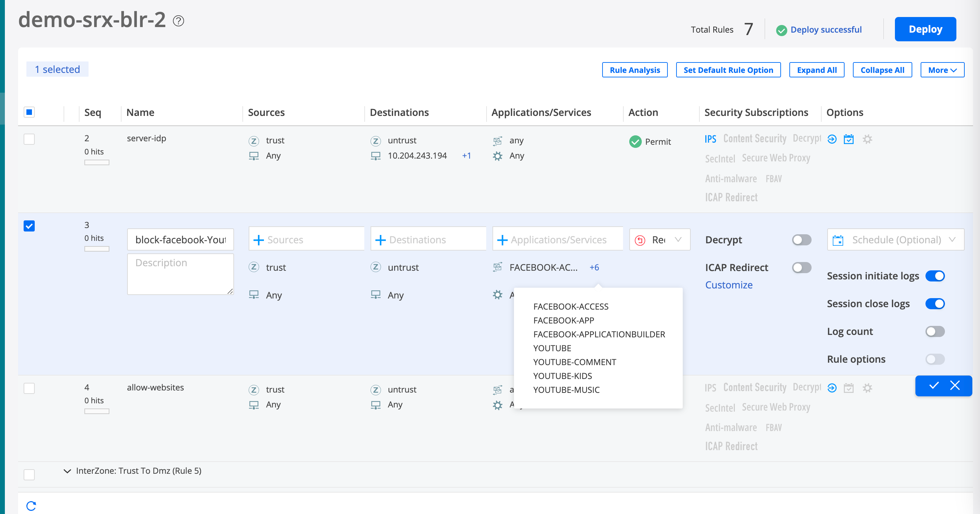This screenshot has width=980, height=514.
Task: Save rule edit with the checkmark icon
Action: [x=934, y=386]
